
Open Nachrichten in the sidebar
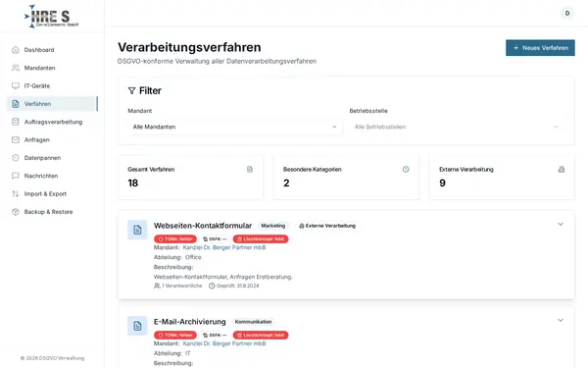click(53, 176)
